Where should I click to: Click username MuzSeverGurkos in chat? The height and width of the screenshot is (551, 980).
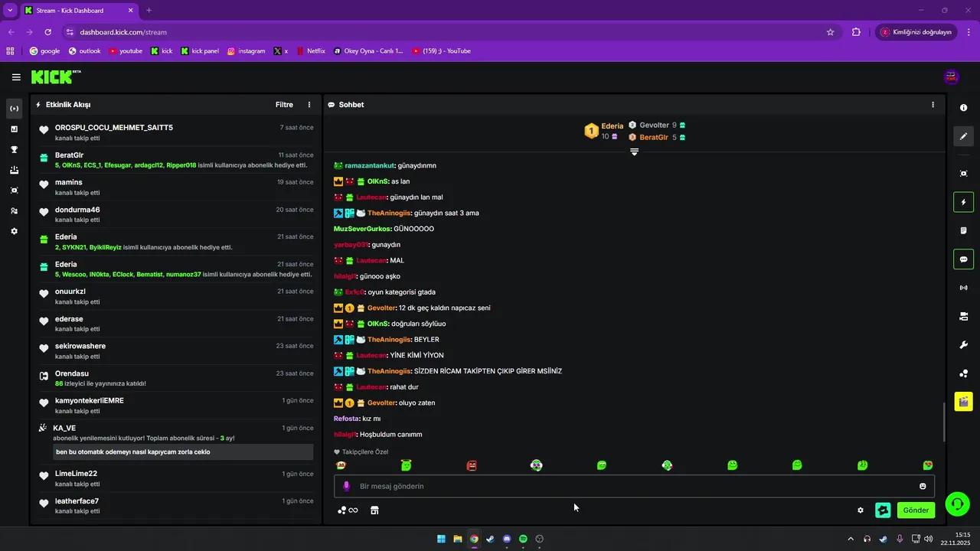362,229
